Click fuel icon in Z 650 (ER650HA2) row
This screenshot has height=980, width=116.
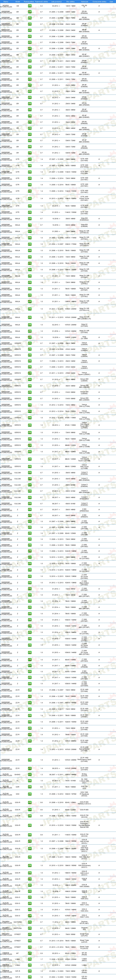tap(30, 509)
